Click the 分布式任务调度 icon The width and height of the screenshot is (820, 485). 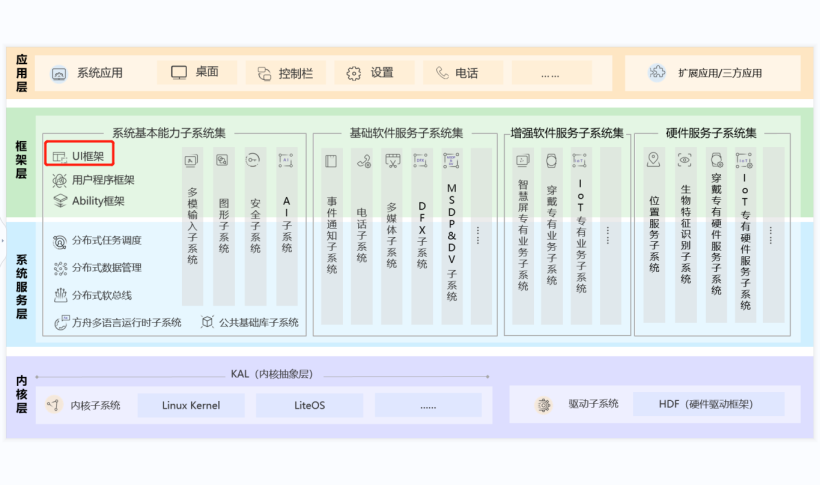(x=60, y=241)
